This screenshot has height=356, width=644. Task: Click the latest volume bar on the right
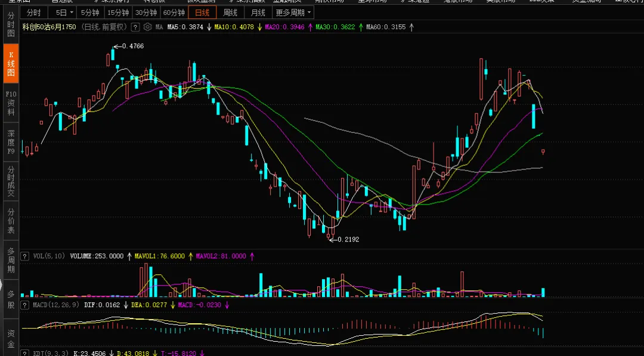click(x=543, y=292)
